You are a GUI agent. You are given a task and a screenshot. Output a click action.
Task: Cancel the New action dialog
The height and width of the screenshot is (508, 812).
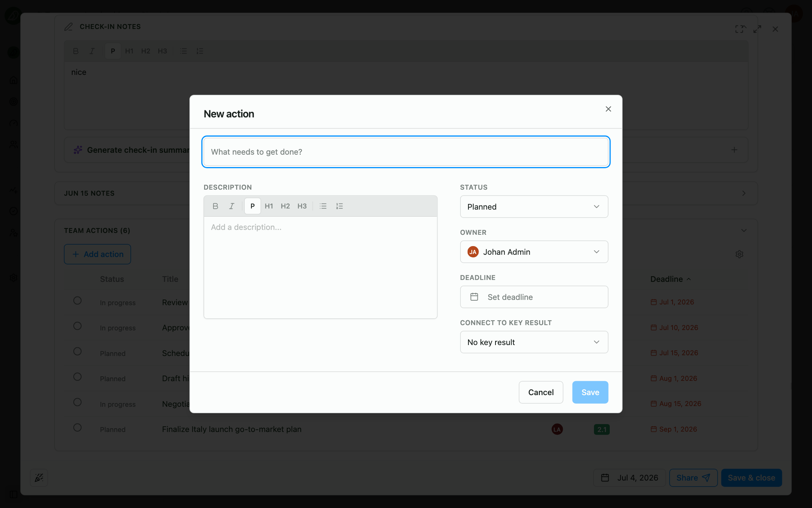541,392
